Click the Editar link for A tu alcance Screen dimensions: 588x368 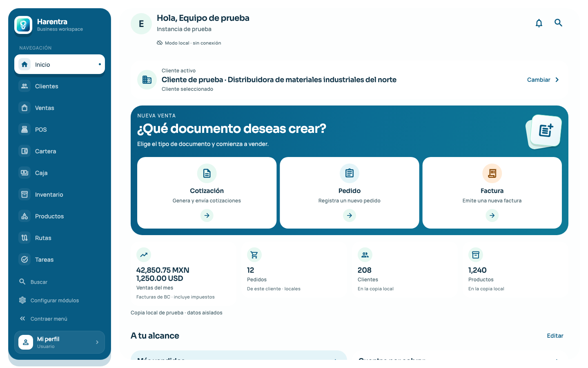click(x=555, y=336)
